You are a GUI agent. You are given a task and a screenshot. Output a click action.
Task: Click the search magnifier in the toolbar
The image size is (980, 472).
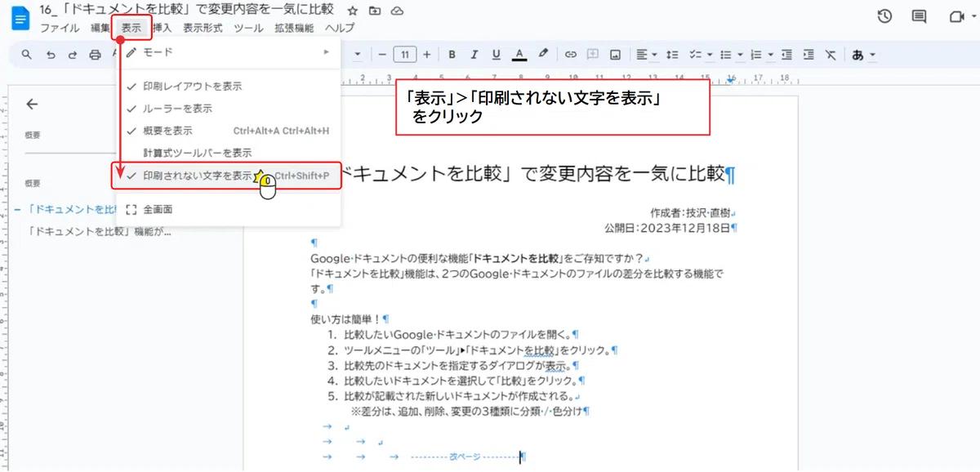pos(27,55)
